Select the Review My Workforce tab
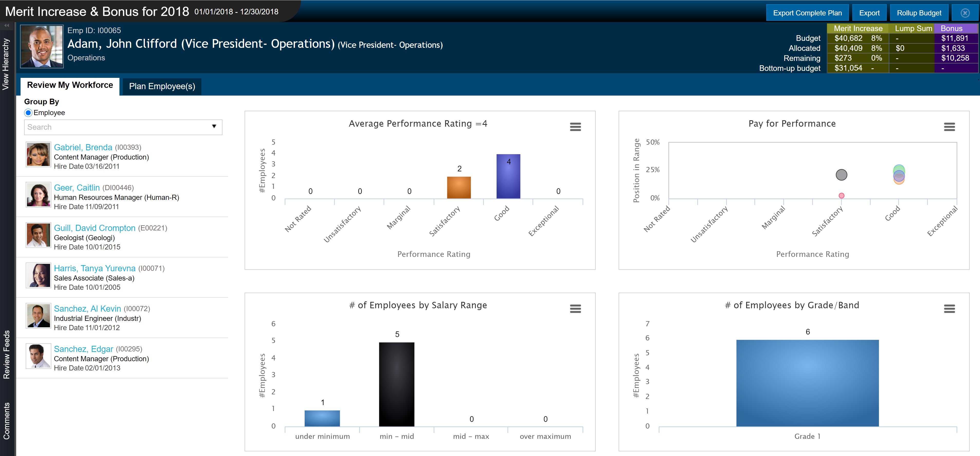This screenshot has height=456, width=980. click(70, 85)
